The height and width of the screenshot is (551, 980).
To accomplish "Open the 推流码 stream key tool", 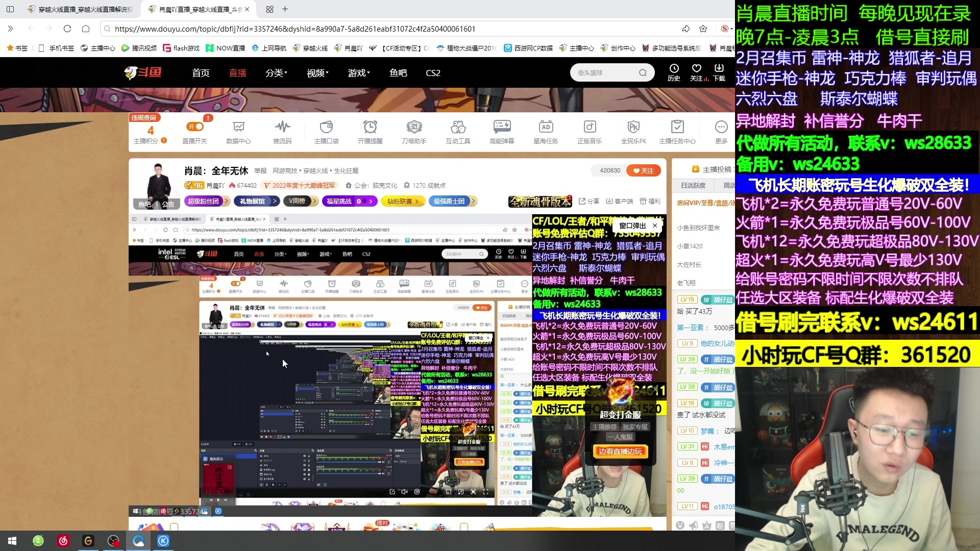I will coord(282,132).
